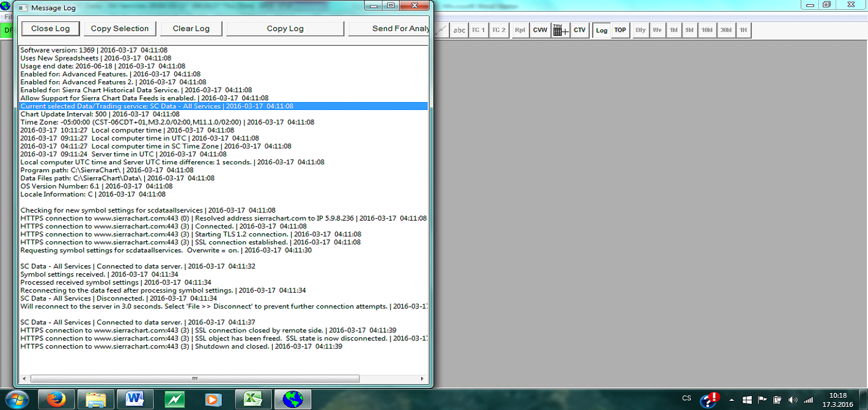
Task: Show hidden tray icons arrow
Action: (x=732, y=400)
